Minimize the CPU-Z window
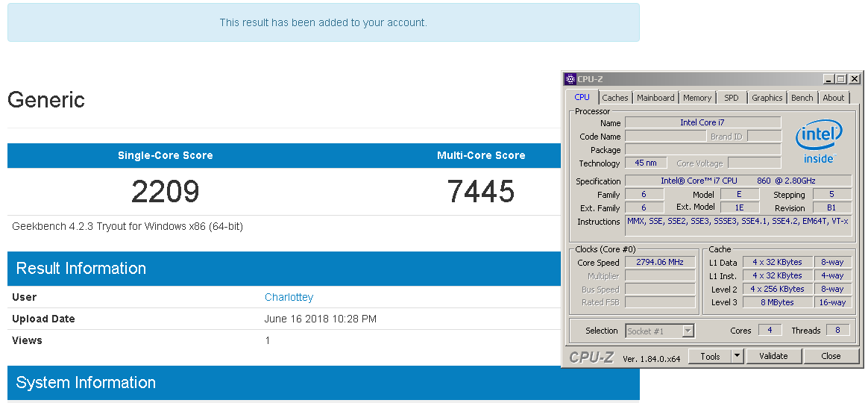The image size is (868, 403). coord(828,79)
